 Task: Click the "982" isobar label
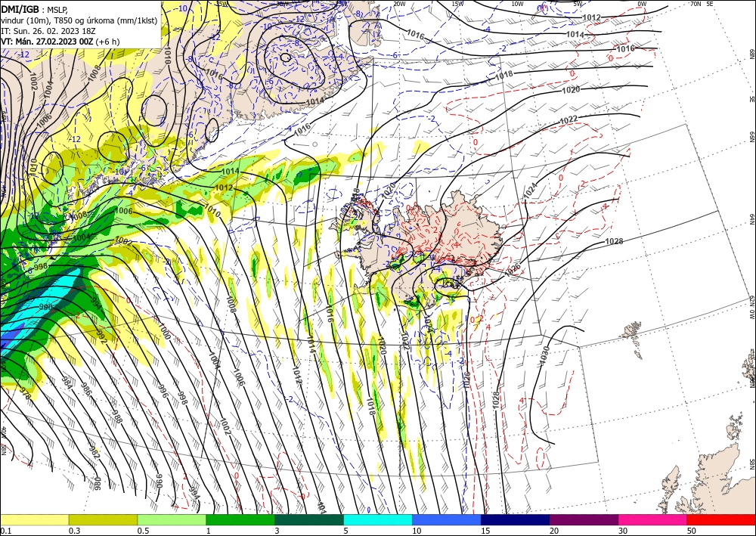(95, 452)
